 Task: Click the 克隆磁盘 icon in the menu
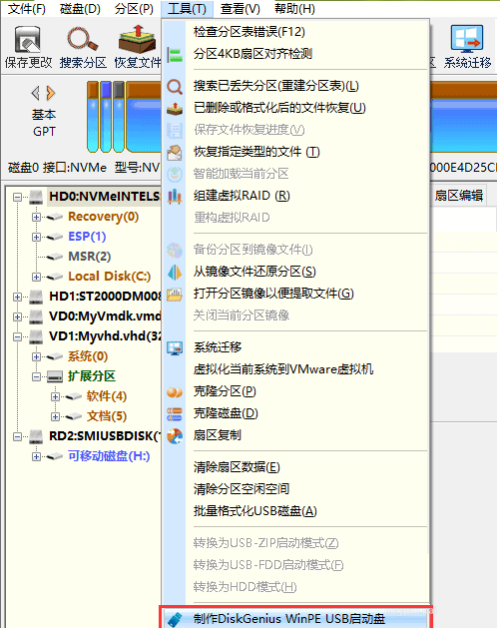tap(175, 414)
